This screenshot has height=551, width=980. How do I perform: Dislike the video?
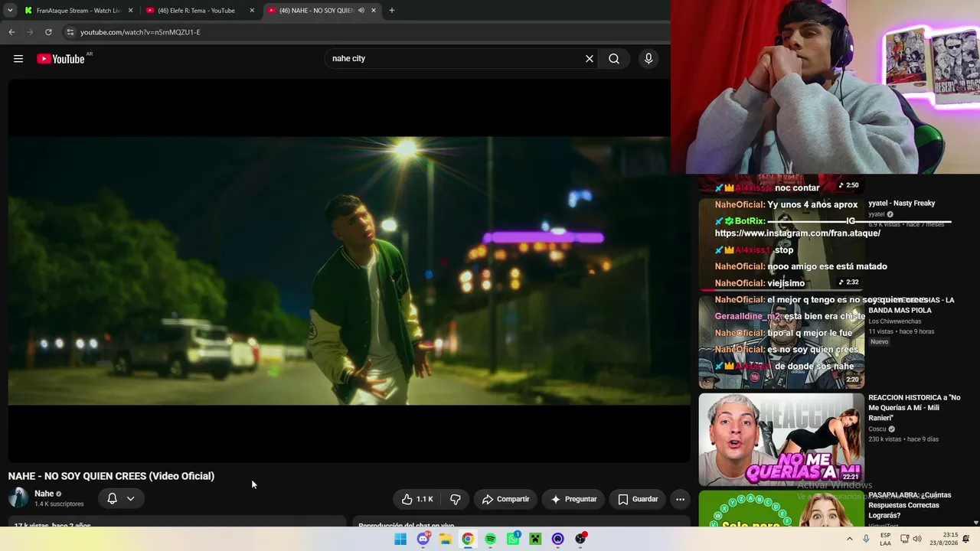coord(455,499)
